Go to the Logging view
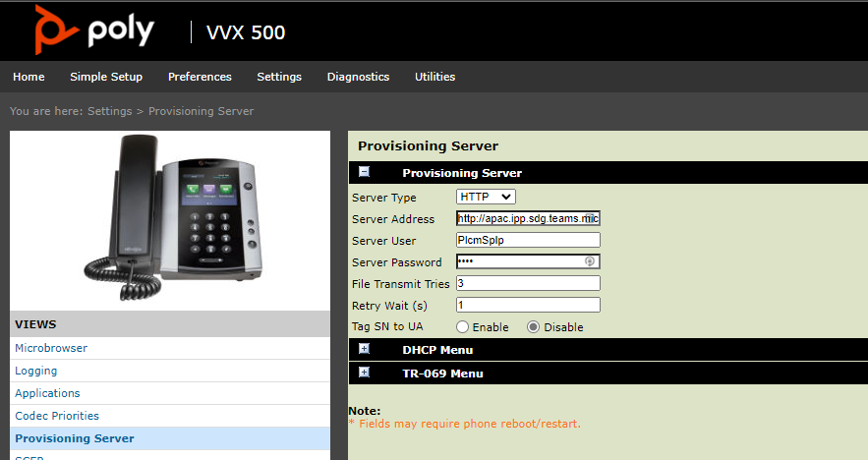The width and height of the screenshot is (868, 460). 36,371
